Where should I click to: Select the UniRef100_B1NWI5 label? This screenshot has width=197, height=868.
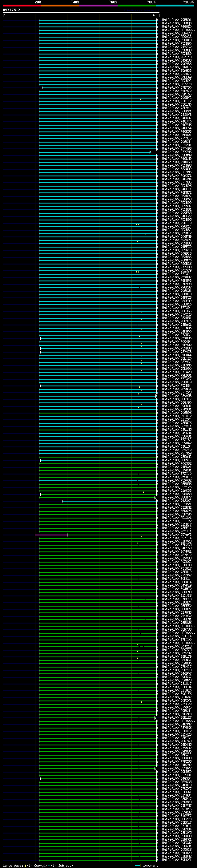click(176, 67)
